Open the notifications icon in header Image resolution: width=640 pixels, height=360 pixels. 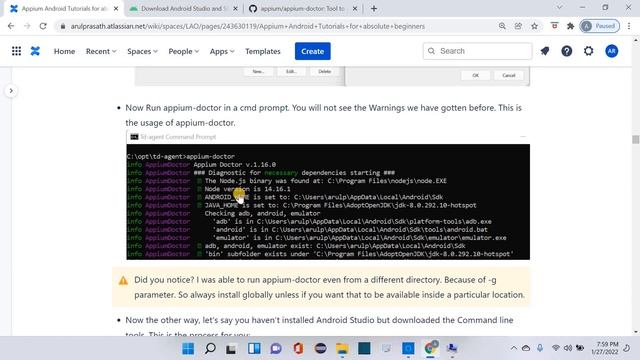(x=545, y=51)
